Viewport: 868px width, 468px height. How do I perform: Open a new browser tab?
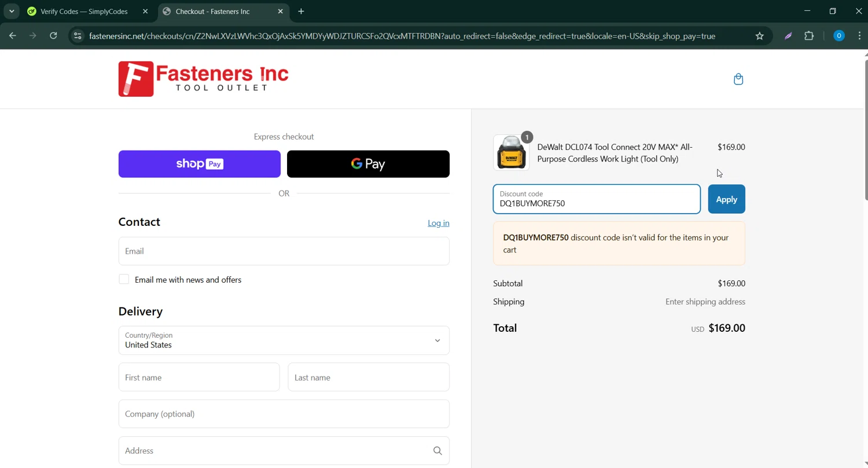tap(301, 12)
